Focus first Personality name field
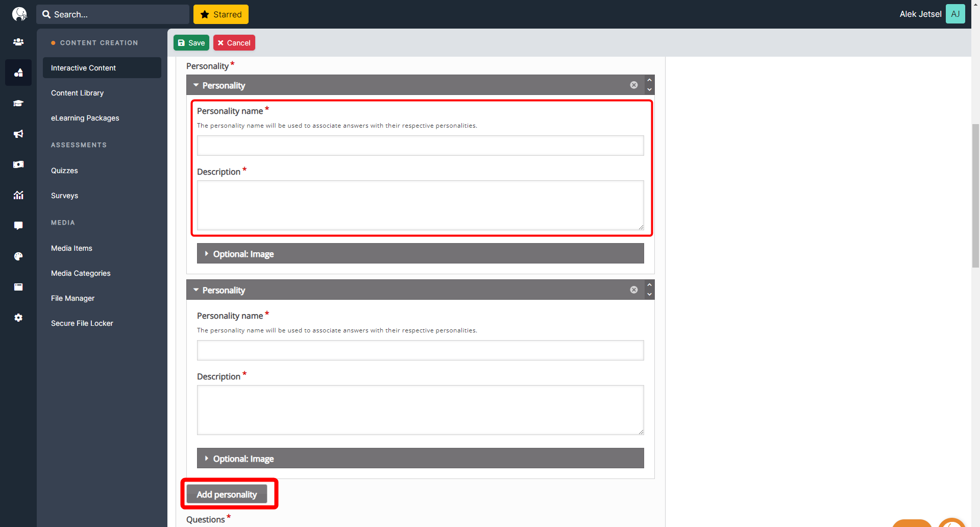The image size is (980, 527). (x=420, y=146)
